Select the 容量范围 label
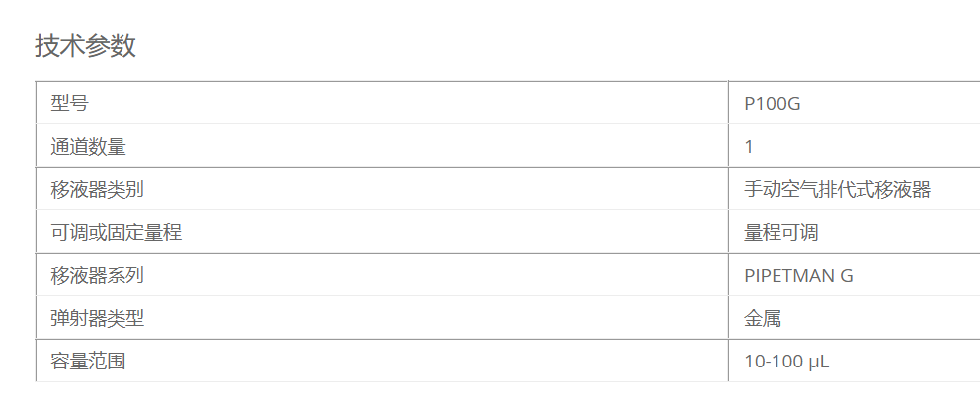Screen dimensions: 980x407 click(x=88, y=361)
